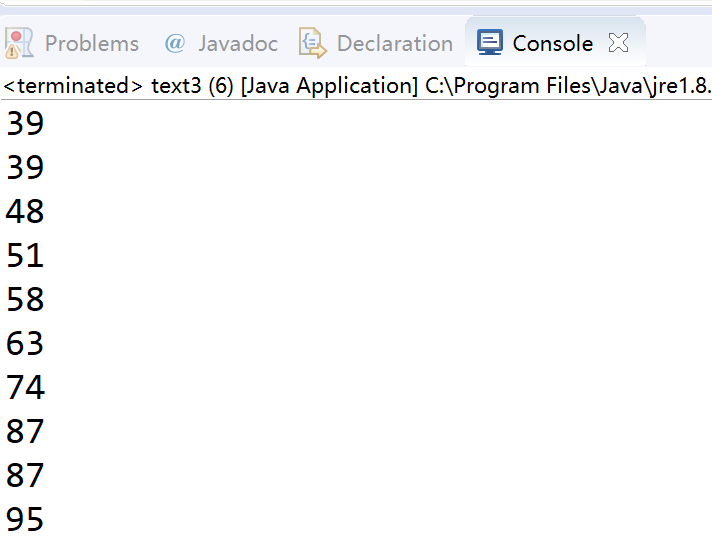The image size is (712, 559).
Task: Click the Javadoc @ icon
Action: coord(175,43)
